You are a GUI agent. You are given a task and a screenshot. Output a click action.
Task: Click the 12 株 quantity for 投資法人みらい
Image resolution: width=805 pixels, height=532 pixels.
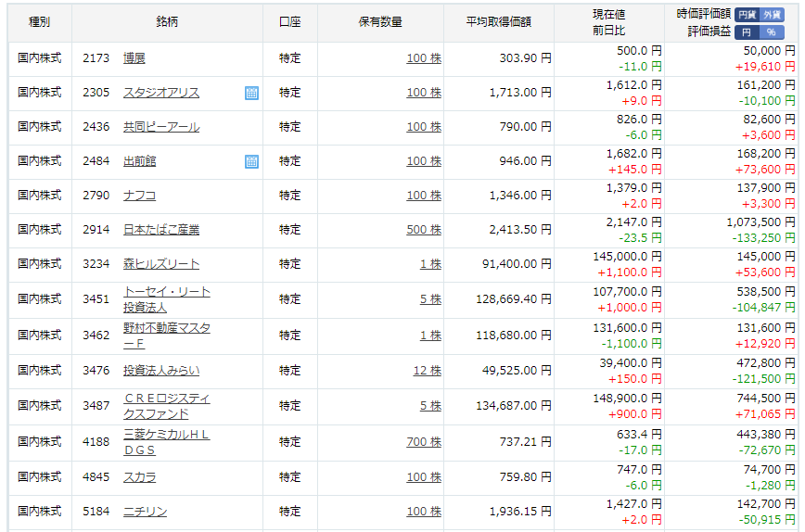[x=428, y=371]
